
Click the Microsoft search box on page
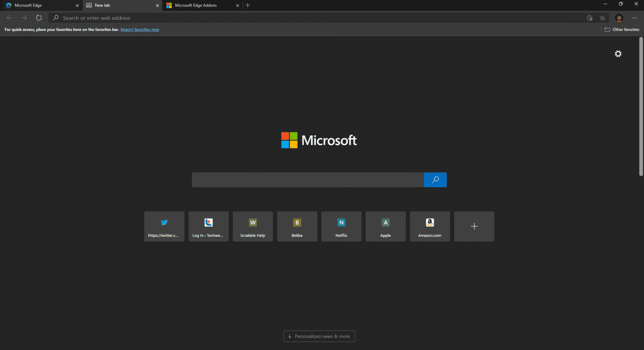[308, 180]
